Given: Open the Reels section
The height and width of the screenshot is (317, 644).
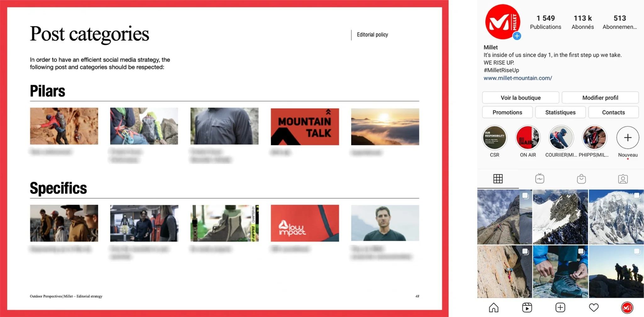Looking at the screenshot, I should [x=527, y=307].
